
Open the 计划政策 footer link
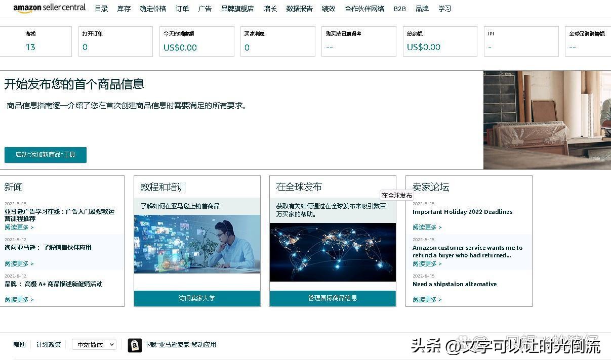point(49,344)
